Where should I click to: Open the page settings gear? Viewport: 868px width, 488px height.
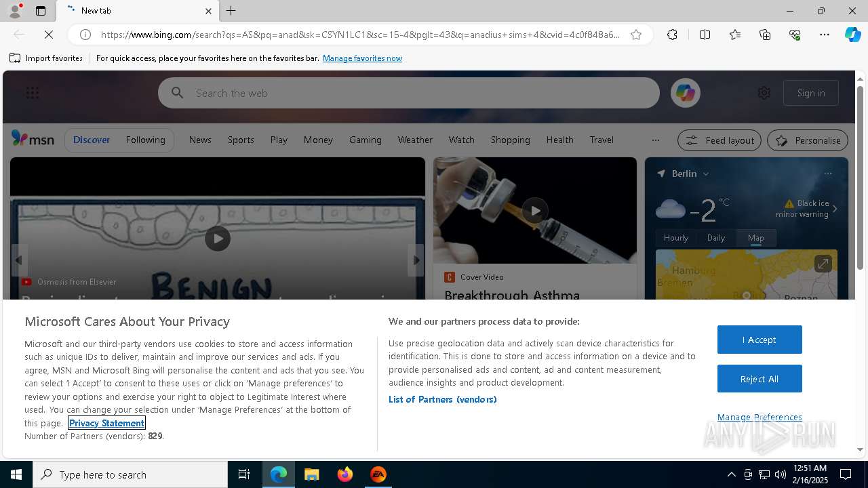coord(764,93)
